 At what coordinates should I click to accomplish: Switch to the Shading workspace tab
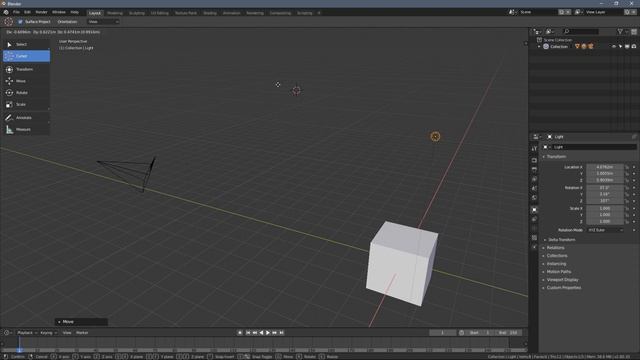(210, 13)
